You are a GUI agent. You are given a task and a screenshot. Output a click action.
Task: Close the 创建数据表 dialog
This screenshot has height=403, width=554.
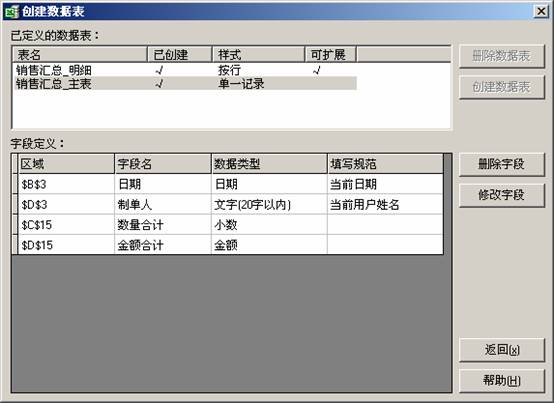541,12
